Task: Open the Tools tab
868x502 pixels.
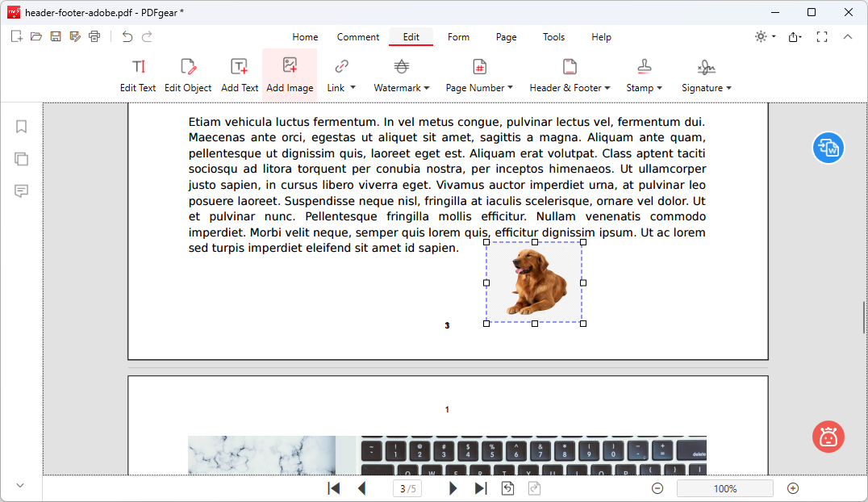Action: pos(553,37)
